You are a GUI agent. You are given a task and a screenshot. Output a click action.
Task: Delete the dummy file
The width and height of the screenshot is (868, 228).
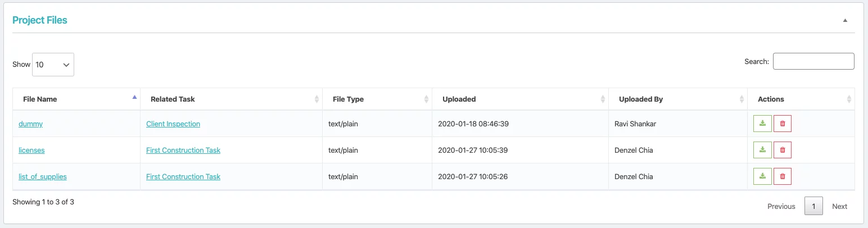[x=782, y=124]
